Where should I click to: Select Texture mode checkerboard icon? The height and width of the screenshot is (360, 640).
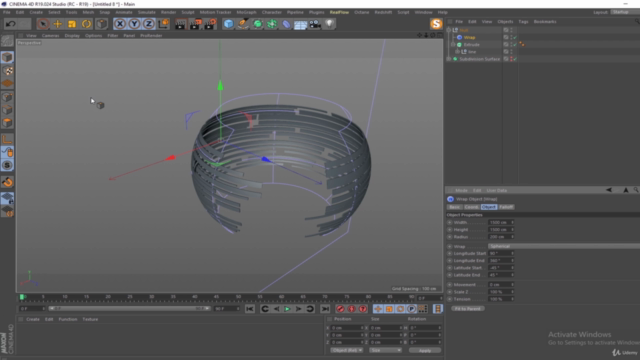(x=7, y=71)
